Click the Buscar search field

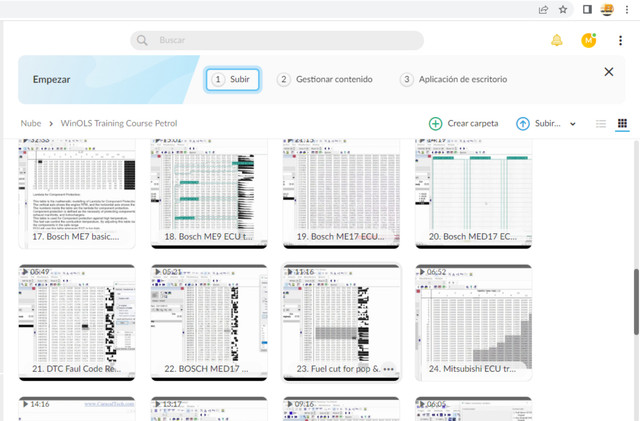[x=277, y=40]
